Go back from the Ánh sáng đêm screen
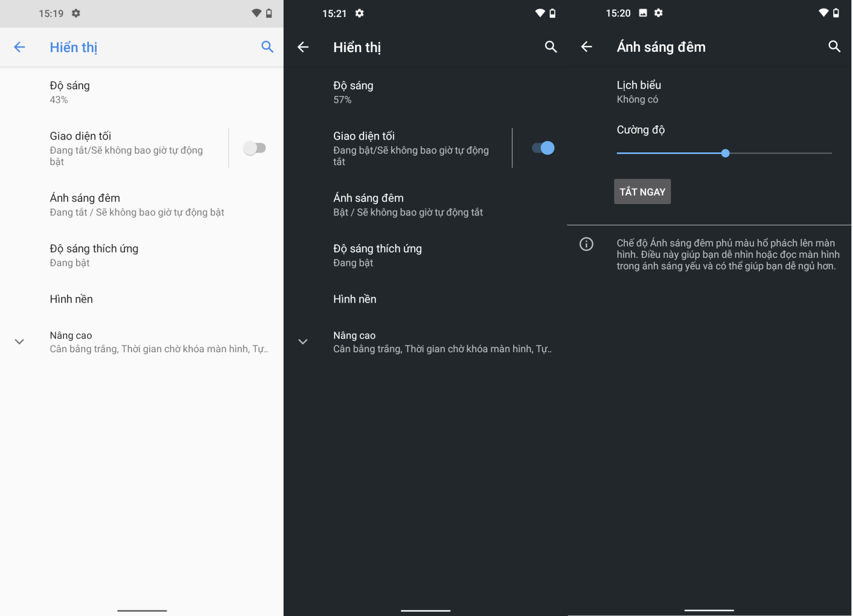The width and height of the screenshot is (853, 616). 586,47
